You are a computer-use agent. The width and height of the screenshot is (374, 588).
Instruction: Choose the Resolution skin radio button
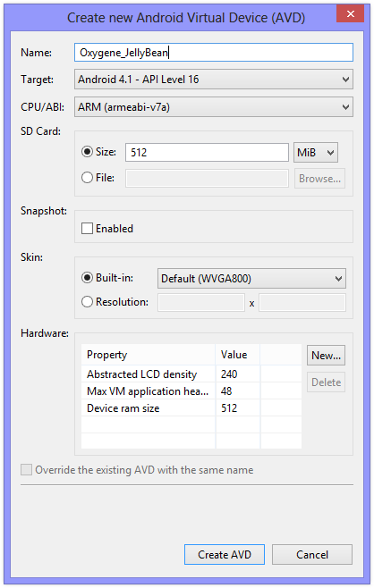pyautogui.click(x=87, y=302)
